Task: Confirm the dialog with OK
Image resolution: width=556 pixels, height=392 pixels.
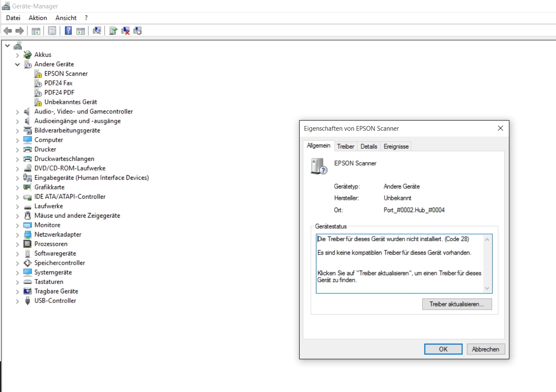Action: 443,349
